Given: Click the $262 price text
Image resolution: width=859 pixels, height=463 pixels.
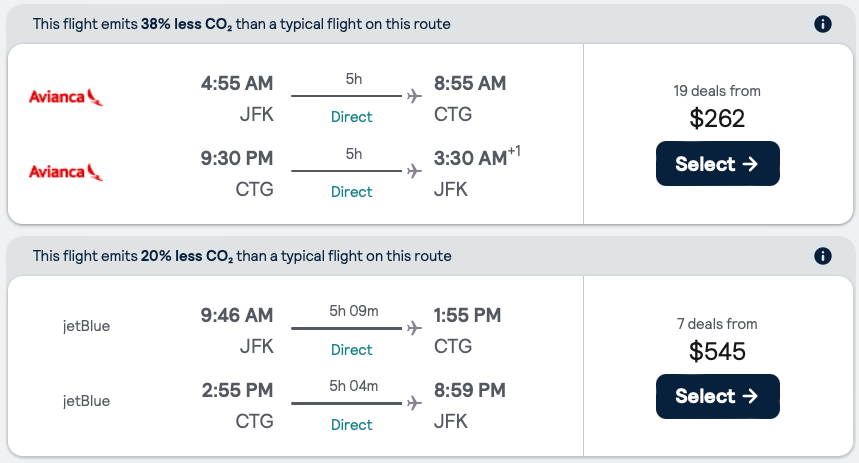Looking at the screenshot, I should coord(717,119).
